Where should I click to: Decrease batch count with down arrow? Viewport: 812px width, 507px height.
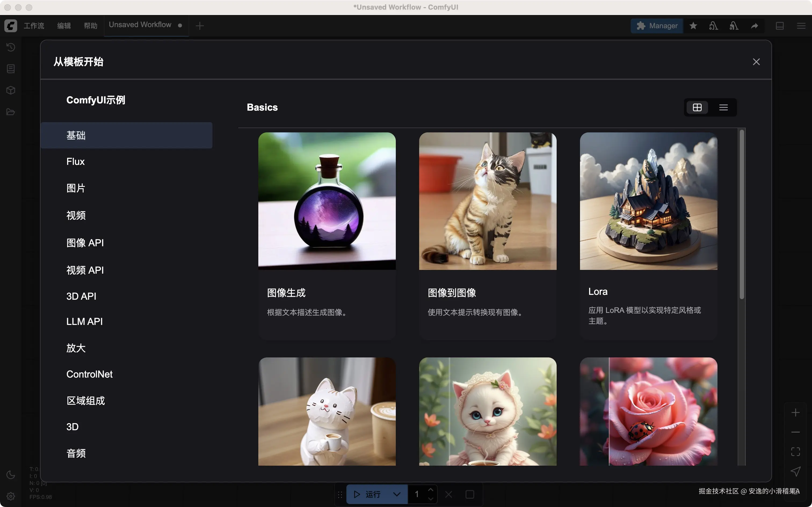pyautogui.click(x=431, y=499)
